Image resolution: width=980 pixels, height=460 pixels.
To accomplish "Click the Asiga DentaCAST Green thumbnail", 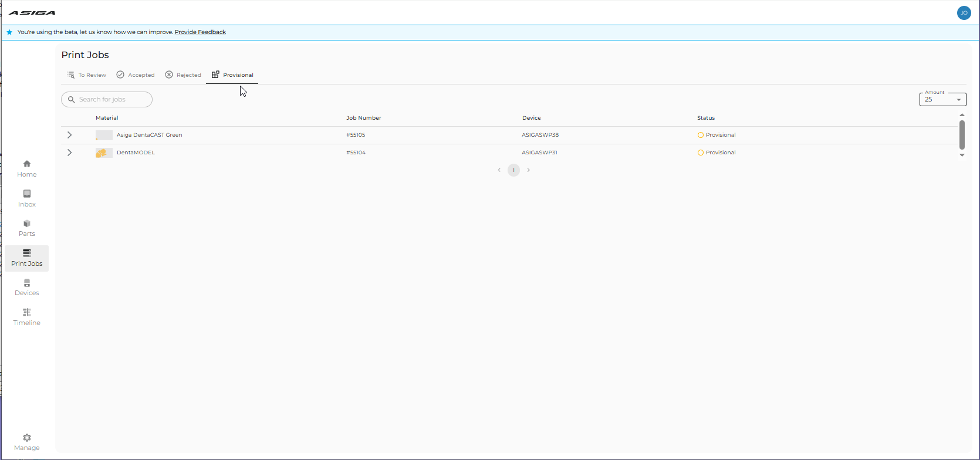I will point(104,135).
